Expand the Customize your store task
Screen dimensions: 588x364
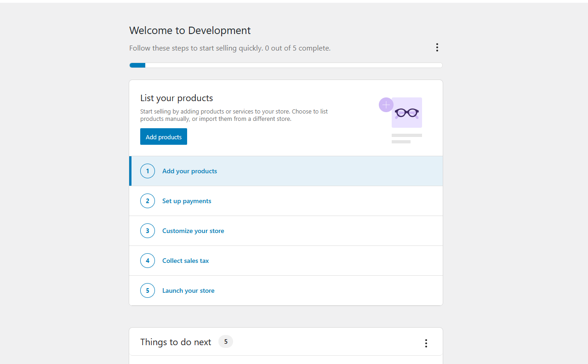(x=193, y=231)
